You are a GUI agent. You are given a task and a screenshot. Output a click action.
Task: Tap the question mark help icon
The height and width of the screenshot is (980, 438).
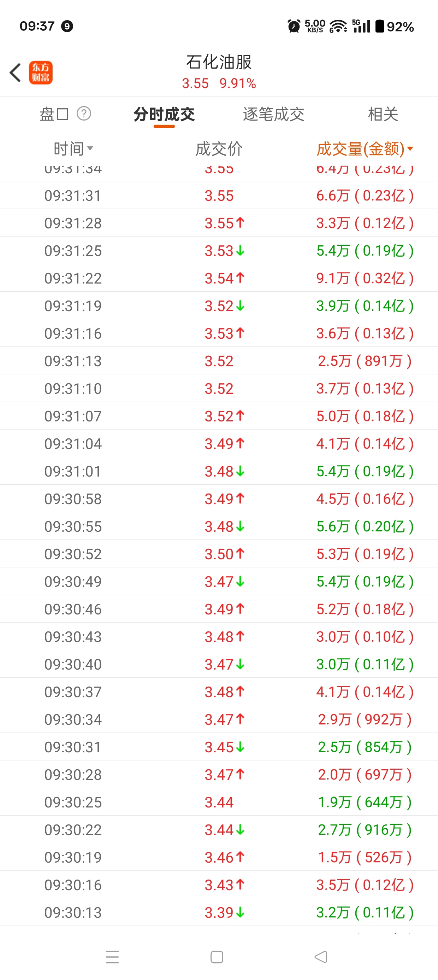(84, 113)
